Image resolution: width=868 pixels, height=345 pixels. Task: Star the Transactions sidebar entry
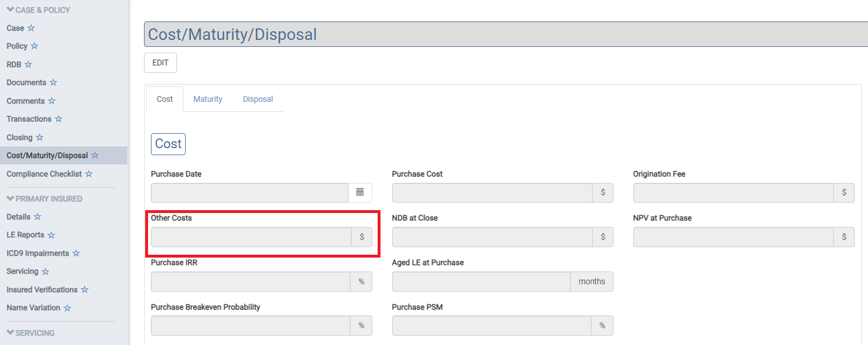pyautogui.click(x=58, y=119)
